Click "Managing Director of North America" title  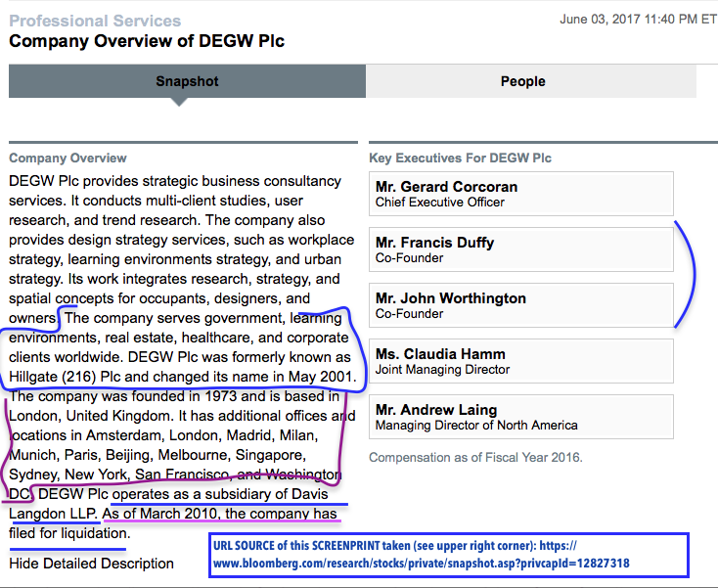tap(476, 426)
